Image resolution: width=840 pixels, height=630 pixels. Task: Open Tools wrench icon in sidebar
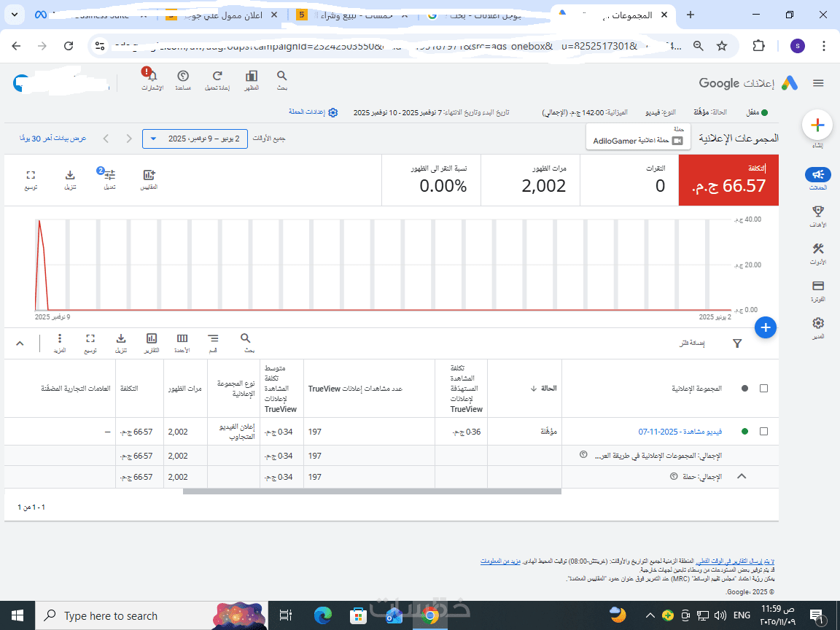[x=817, y=249]
